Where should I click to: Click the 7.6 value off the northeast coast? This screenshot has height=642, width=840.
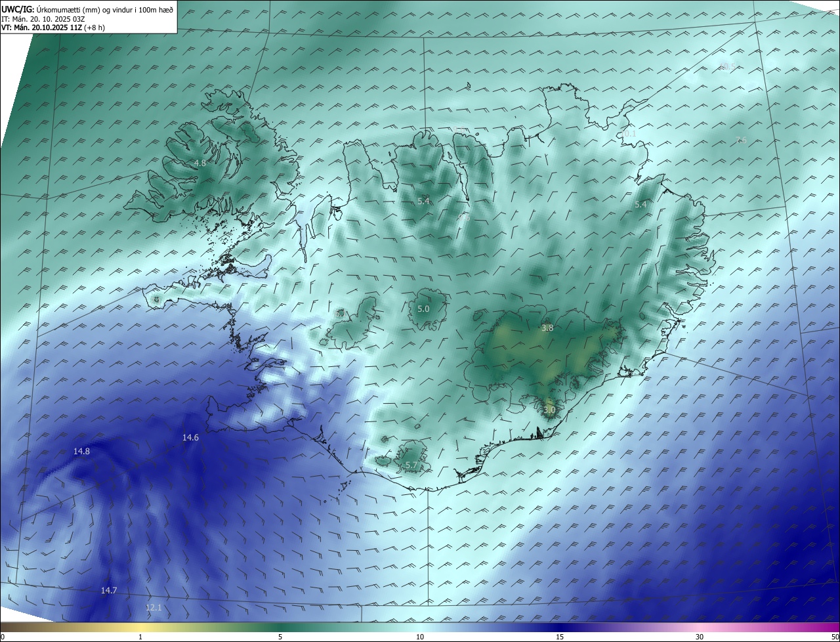pos(741,140)
